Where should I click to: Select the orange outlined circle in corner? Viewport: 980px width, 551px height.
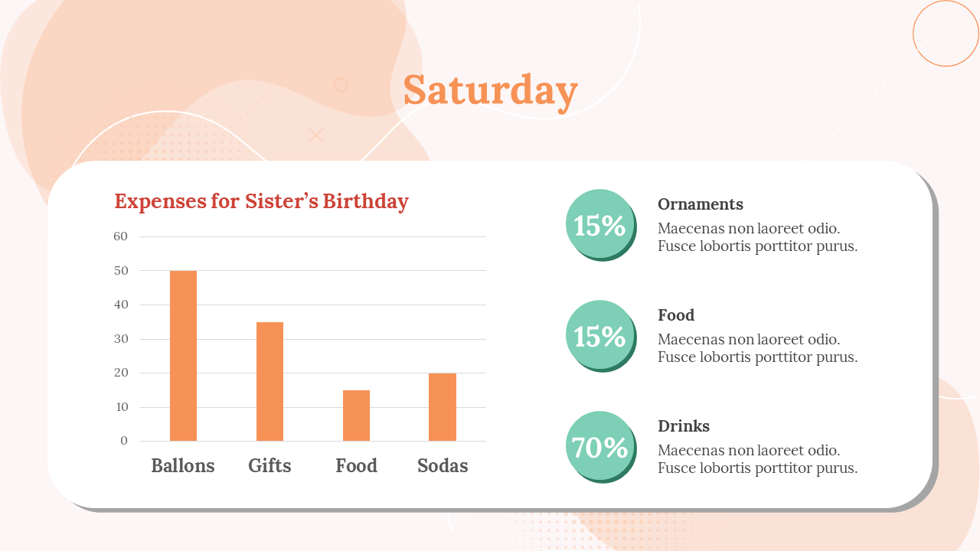pos(946,33)
